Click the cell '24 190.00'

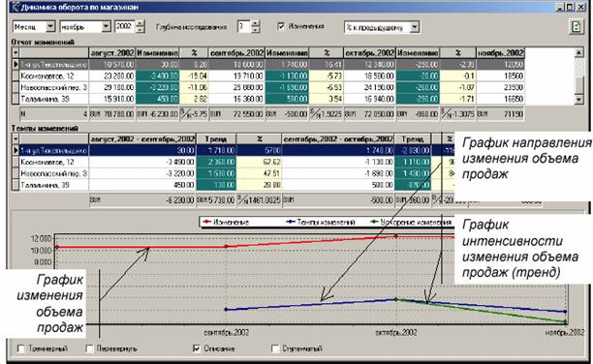click(x=369, y=87)
